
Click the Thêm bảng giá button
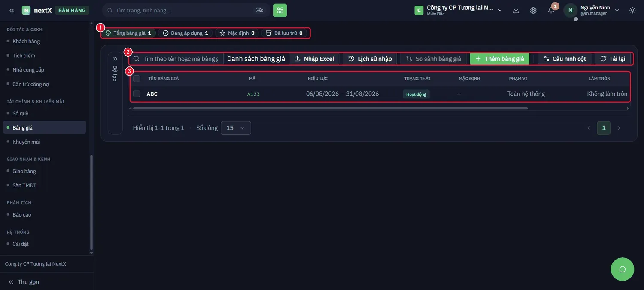tap(499, 59)
